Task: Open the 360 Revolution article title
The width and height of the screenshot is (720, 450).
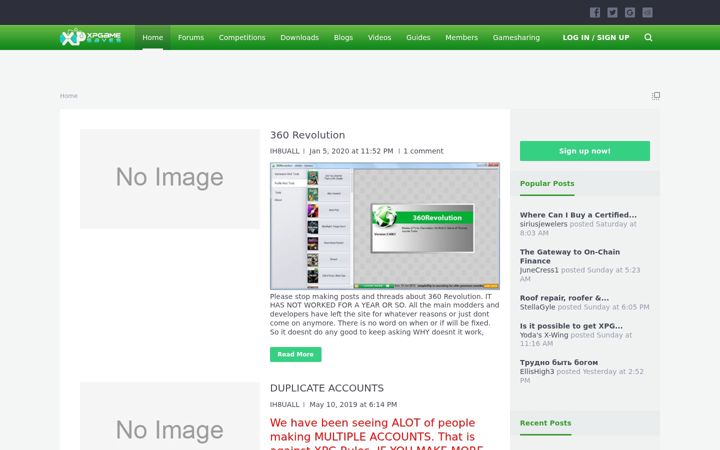Action: (307, 135)
